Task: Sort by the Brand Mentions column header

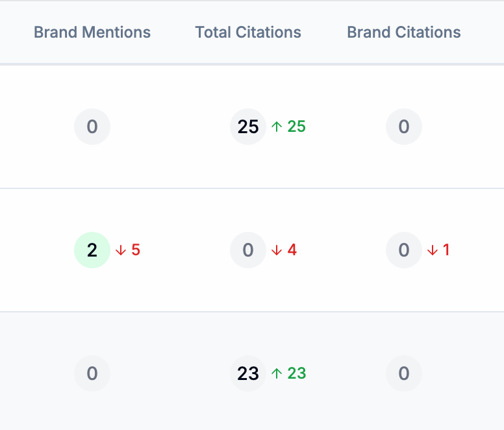Action: click(x=92, y=32)
